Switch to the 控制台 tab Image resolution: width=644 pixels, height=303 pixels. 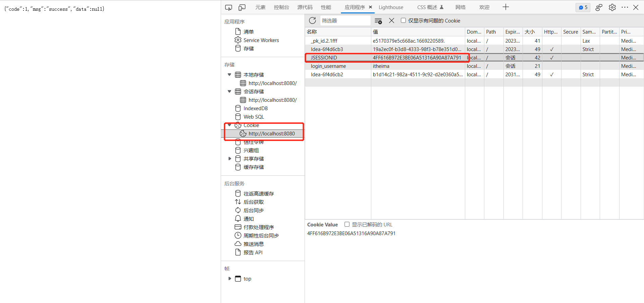(281, 7)
